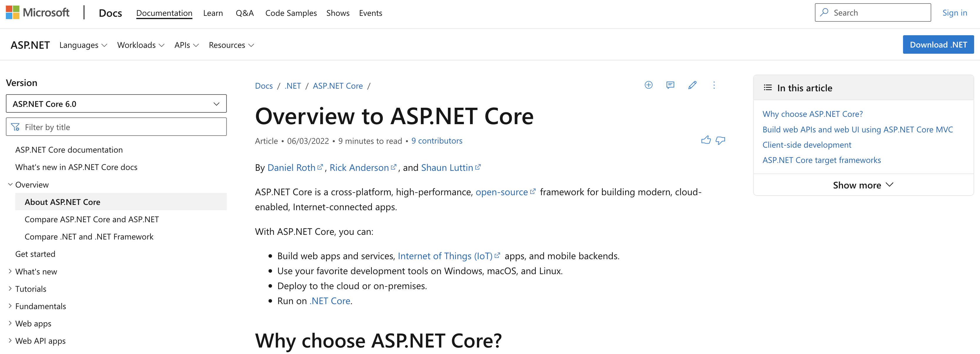
Task: Expand the Fundamentals tree node
Action: pos(10,306)
